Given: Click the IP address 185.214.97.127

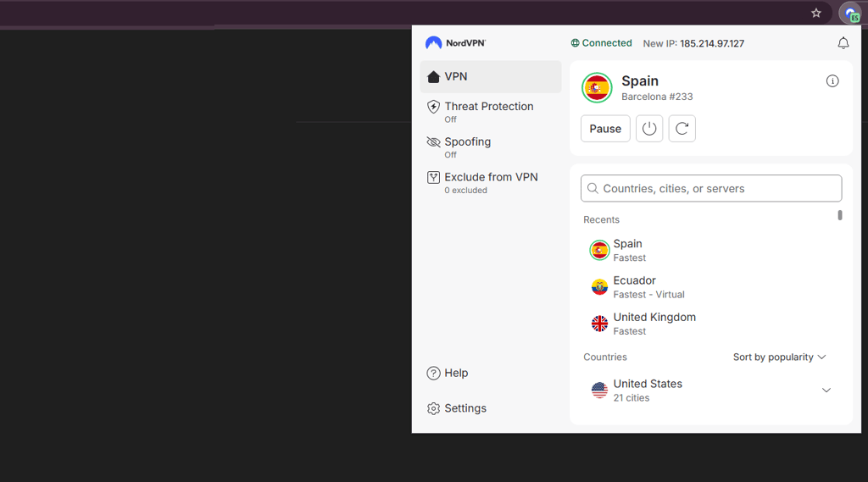Looking at the screenshot, I should (712, 44).
